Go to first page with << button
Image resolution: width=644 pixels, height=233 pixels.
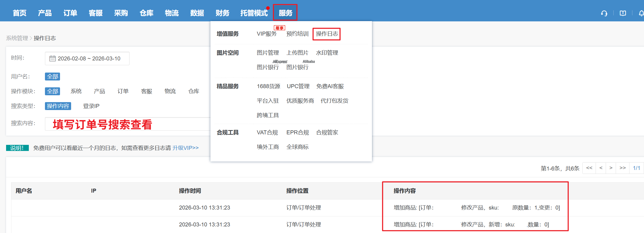point(589,168)
